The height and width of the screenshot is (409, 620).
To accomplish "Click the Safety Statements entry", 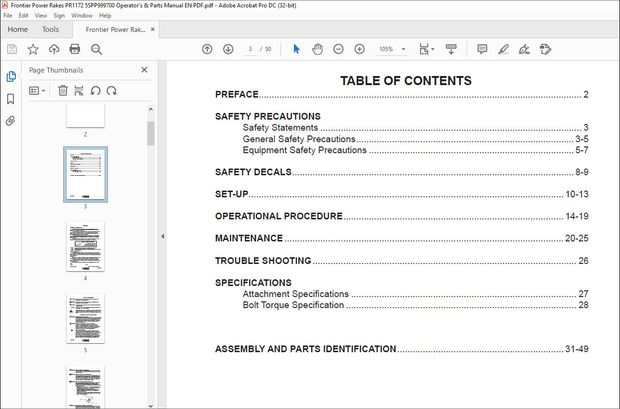I will coord(415,127).
